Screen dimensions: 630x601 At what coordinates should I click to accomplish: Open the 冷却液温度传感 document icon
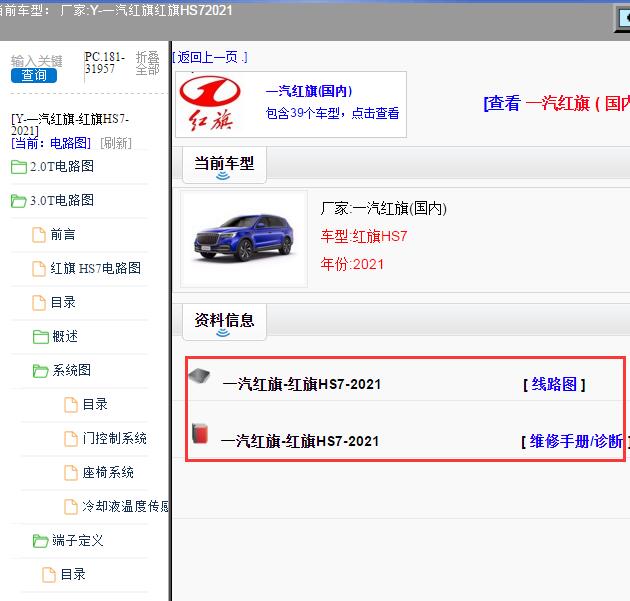(x=71, y=507)
